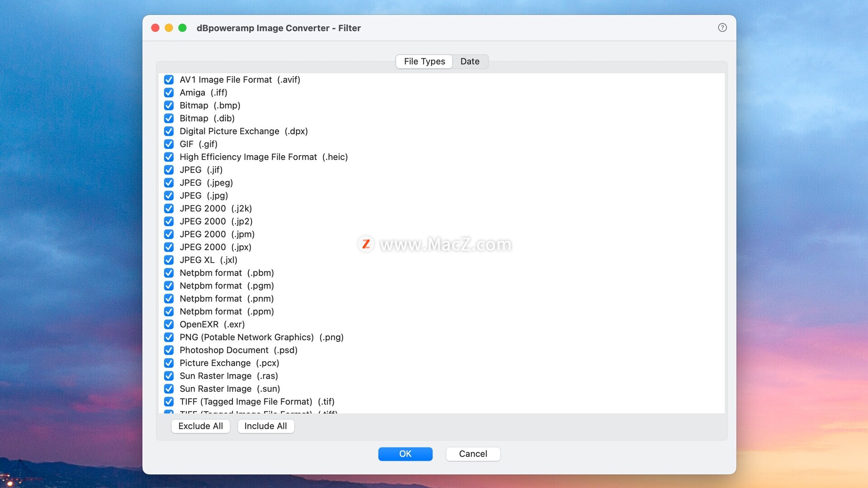The width and height of the screenshot is (868, 488).
Task: Click the Exclude All button
Action: click(200, 426)
